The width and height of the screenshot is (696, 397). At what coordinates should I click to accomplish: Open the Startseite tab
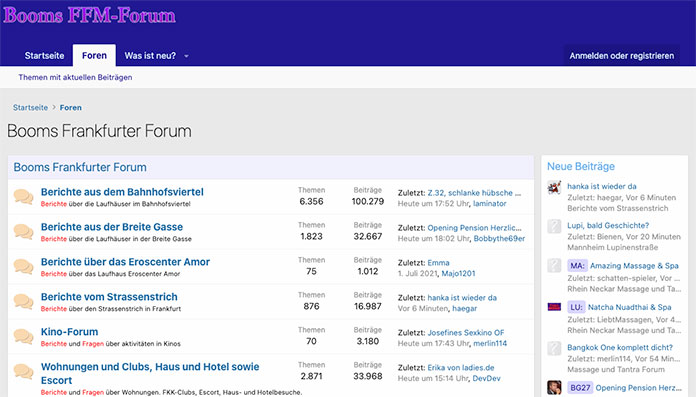(44, 56)
